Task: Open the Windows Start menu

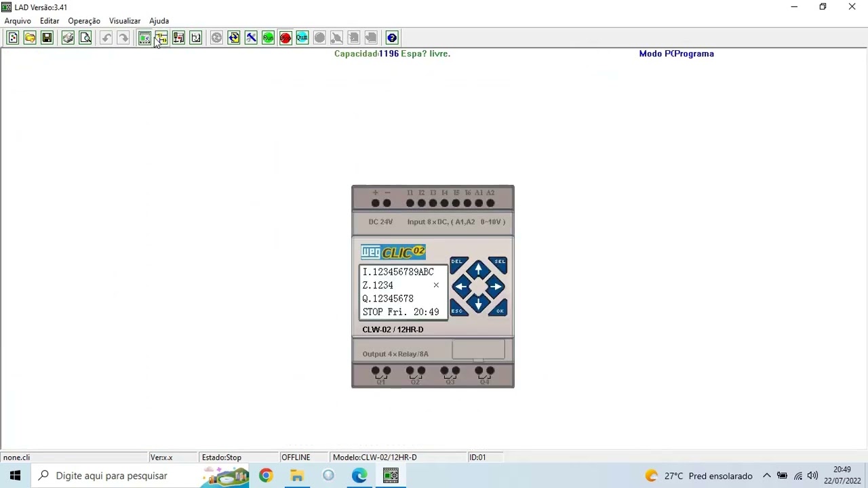Action: coord(15,476)
